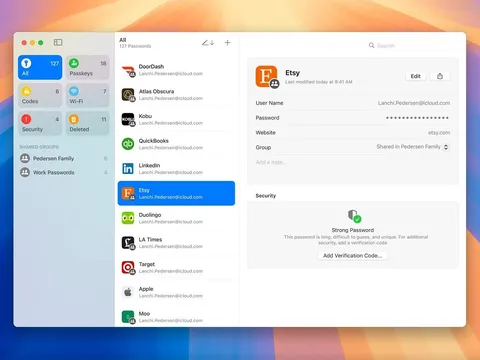Click the Etsy icon in list
This screenshot has height=360, width=480.
coord(128,193)
